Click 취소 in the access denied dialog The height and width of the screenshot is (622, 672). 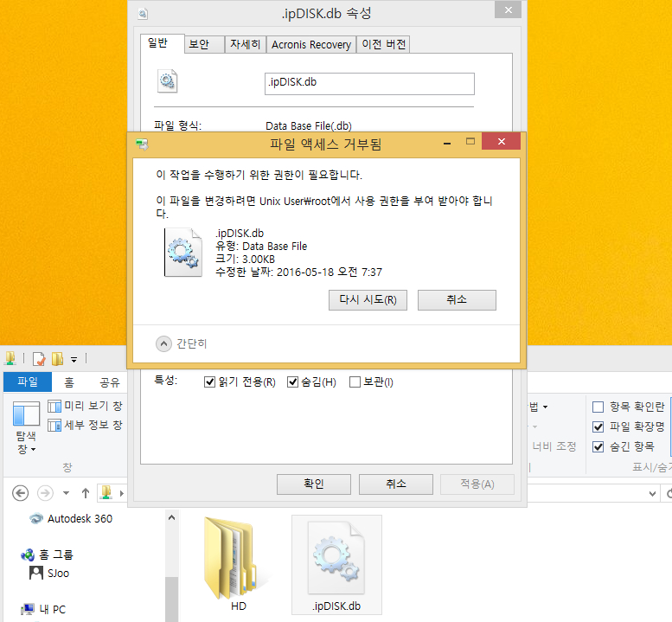pyautogui.click(x=457, y=299)
